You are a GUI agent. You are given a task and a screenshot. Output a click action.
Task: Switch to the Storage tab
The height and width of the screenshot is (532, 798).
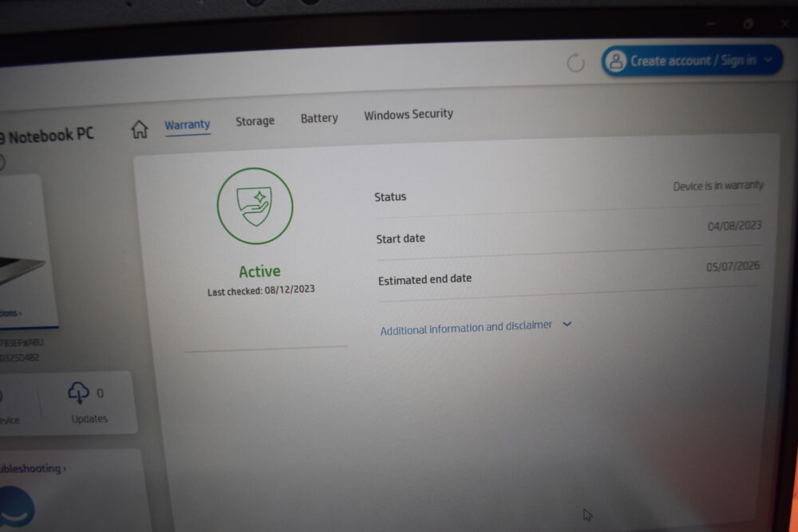(255, 121)
